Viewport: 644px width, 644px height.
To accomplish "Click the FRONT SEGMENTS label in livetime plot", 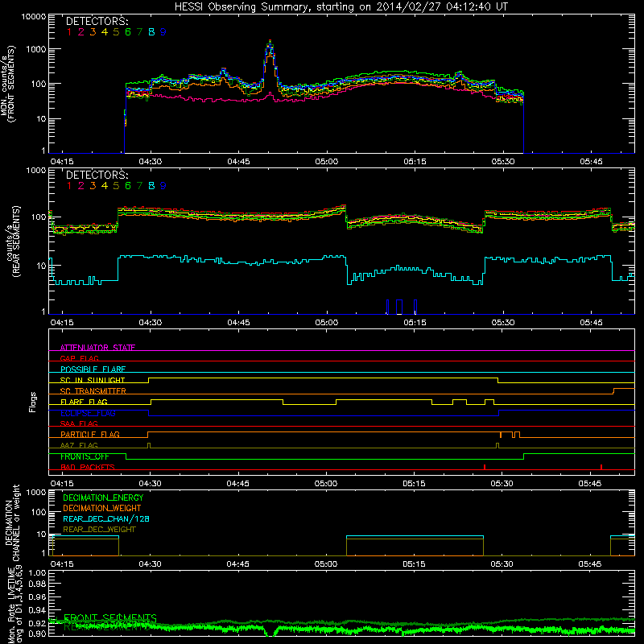I will pyautogui.click(x=110, y=617).
